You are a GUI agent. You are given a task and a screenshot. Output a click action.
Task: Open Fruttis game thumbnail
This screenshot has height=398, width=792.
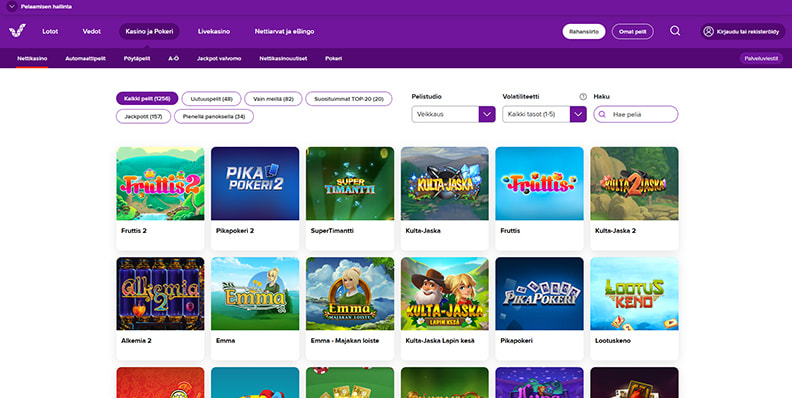click(539, 183)
